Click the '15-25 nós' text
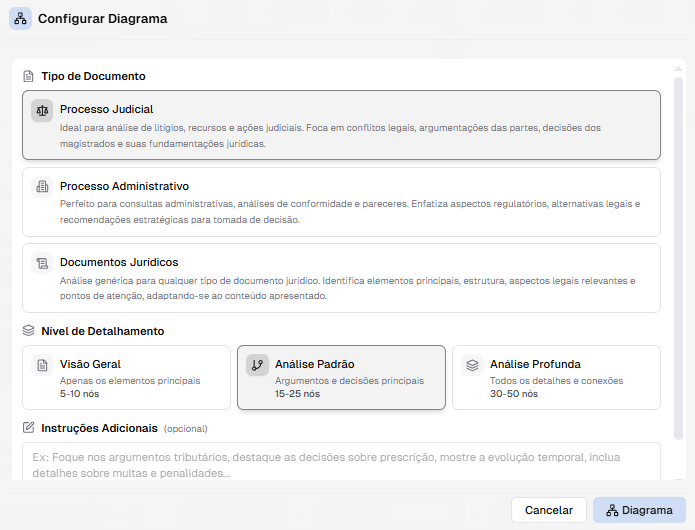Viewport: 695px width, 530px height. 297,394
